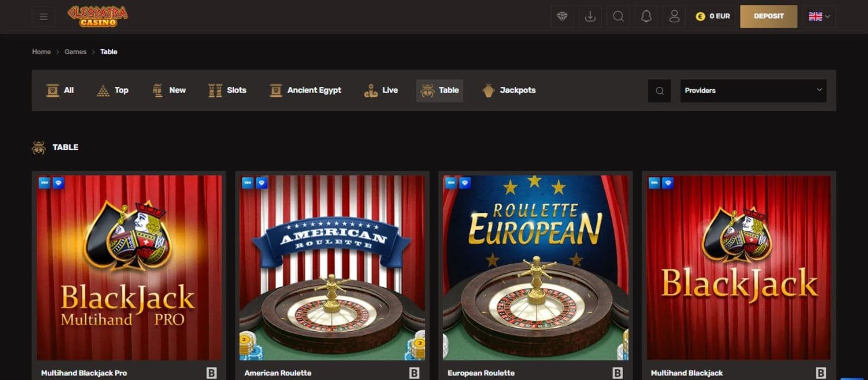Click diamond badge on Multihand Blackjack card
Image resolution: width=868 pixels, height=380 pixels.
click(668, 183)
